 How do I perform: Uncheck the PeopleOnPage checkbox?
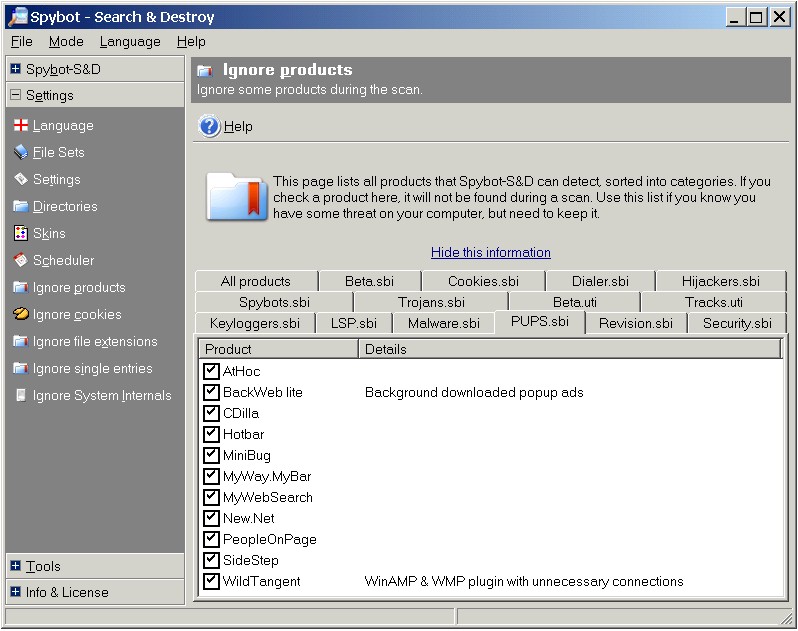point(211,539)
